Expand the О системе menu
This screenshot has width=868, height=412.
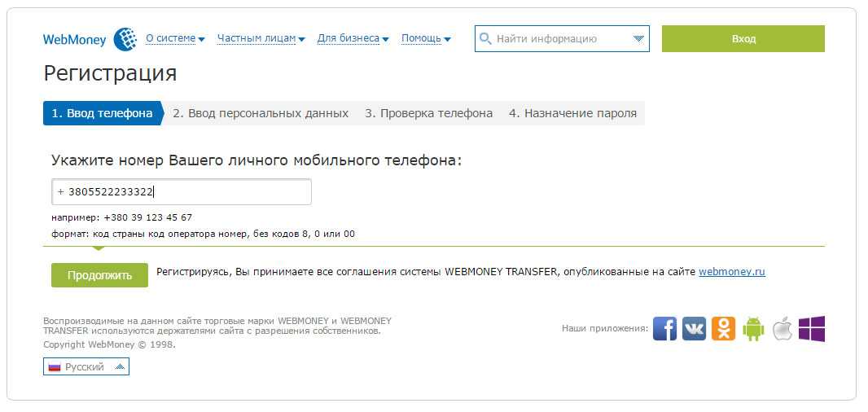click(175, 39)
